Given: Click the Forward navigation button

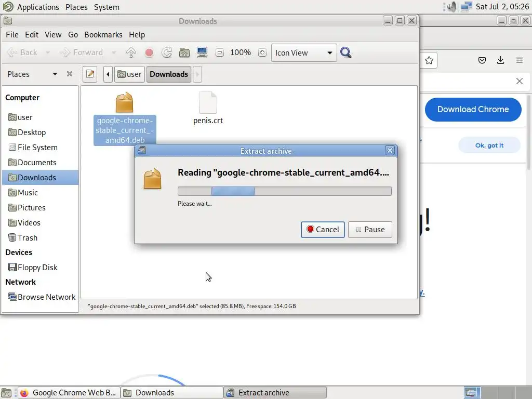Looking at the screenshot, I should [82, 52].
